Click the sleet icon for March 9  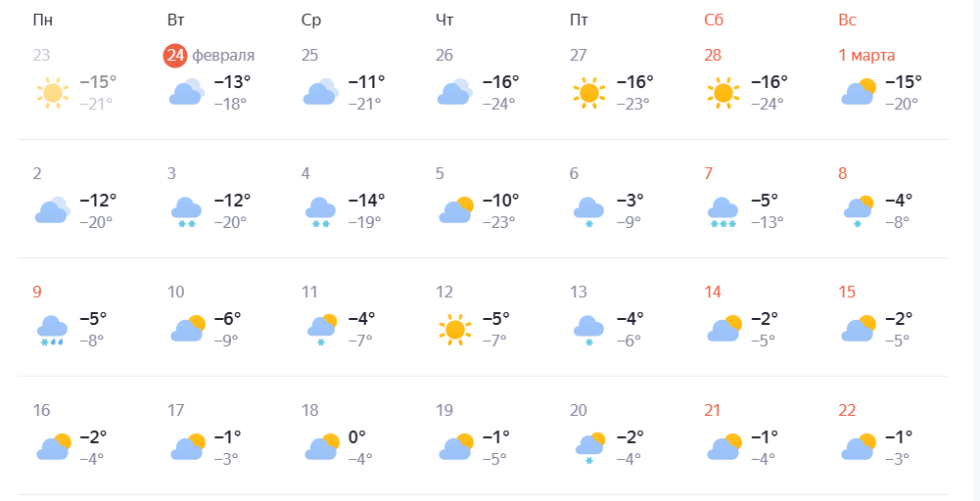coord(52,331)
